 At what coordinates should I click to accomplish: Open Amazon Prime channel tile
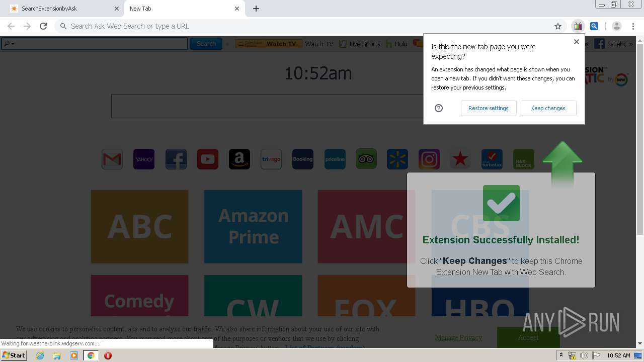click(x=253, y=226)
